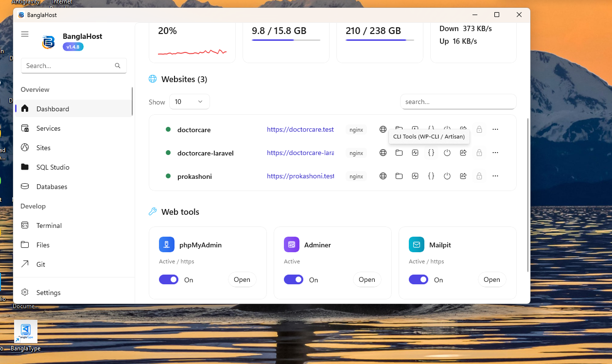The height and width of the screenshot is (364, 612).
Task: Focus the sidebar Search... field
Action: point(74,66)
